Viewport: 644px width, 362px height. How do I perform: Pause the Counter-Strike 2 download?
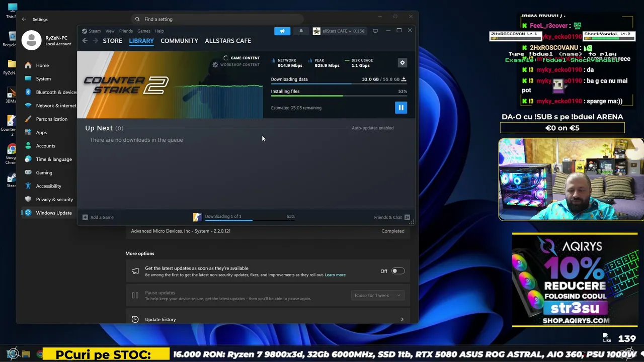coord(401,108)
